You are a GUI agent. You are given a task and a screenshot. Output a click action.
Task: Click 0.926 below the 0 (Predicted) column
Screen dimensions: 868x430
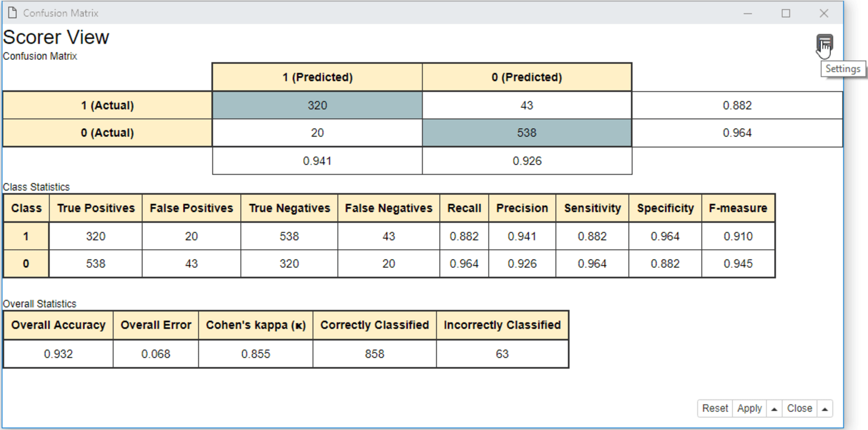coord(527,160)
